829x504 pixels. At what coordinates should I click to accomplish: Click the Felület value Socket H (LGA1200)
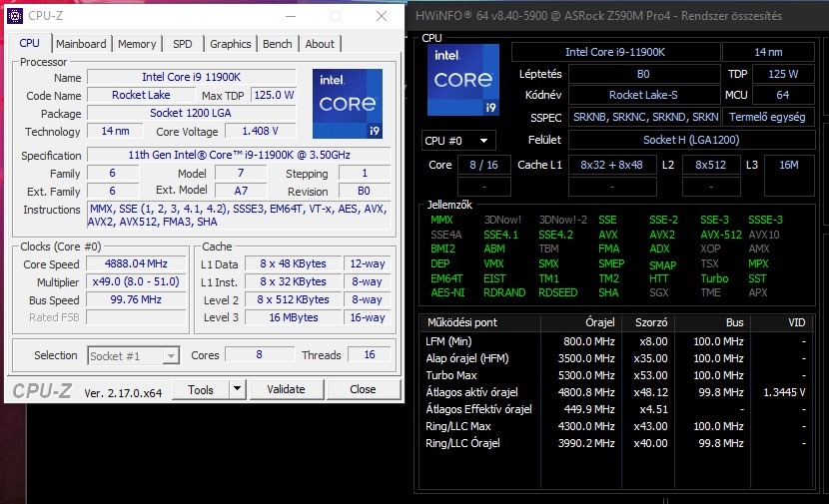point(691,140)
